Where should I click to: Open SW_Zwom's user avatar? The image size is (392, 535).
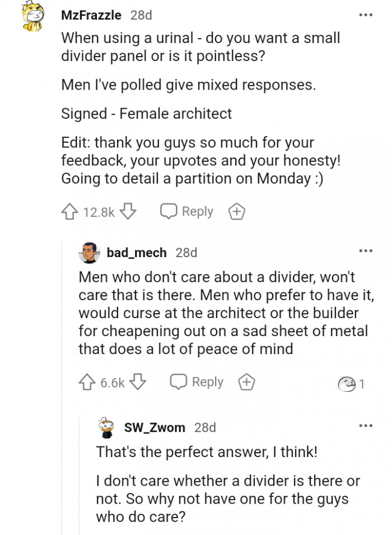(106, 427)
